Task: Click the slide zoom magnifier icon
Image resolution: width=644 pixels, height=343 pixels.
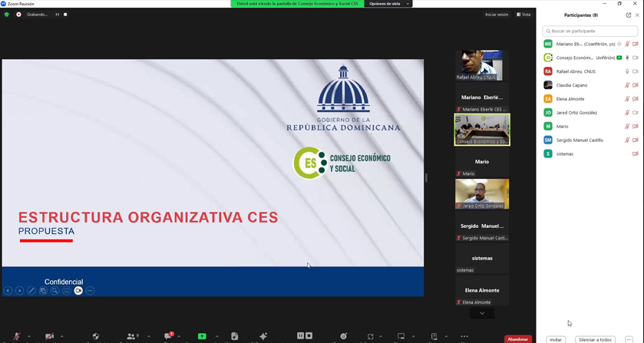Action: 54,290
